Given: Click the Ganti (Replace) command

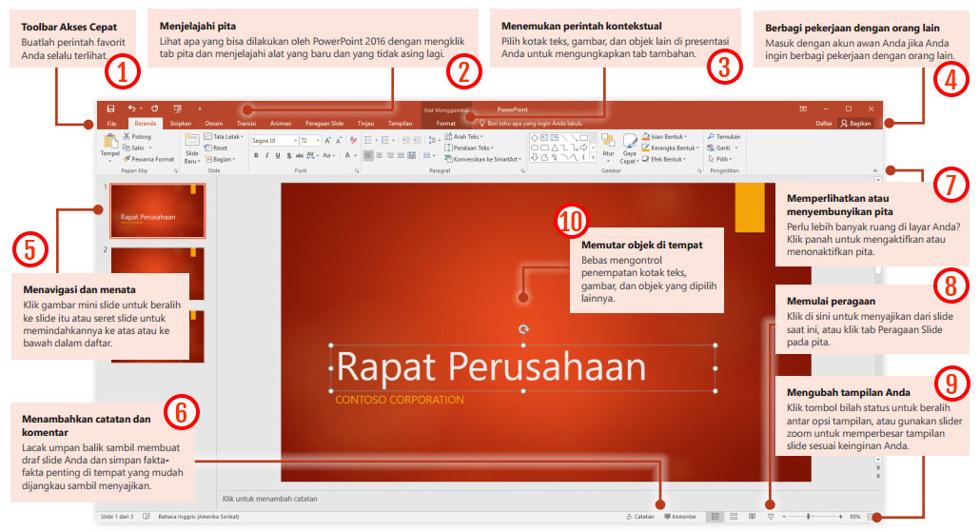Looking at the screenshot, I should point(723,148).
